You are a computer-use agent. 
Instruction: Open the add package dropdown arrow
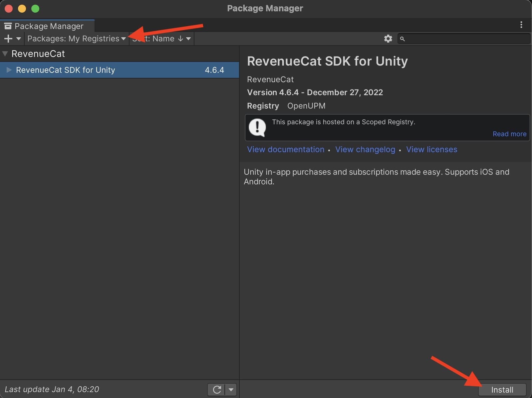(x=19, y=39)
